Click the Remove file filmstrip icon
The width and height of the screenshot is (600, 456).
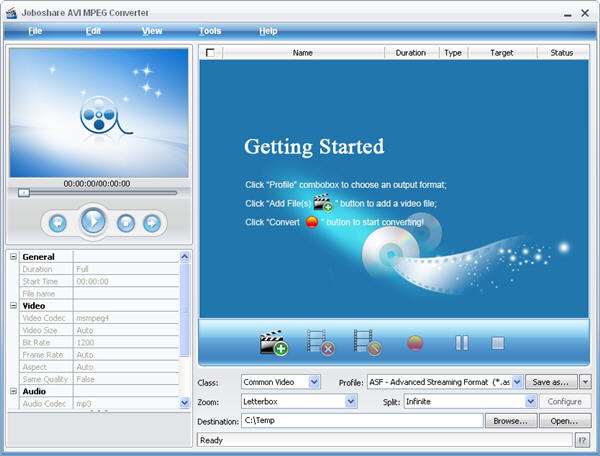[321, 343]
